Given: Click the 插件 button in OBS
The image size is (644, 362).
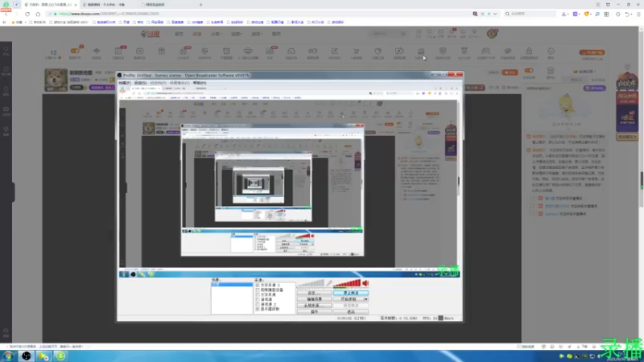Looking at the screenshot, I should [x=314, y=311].
